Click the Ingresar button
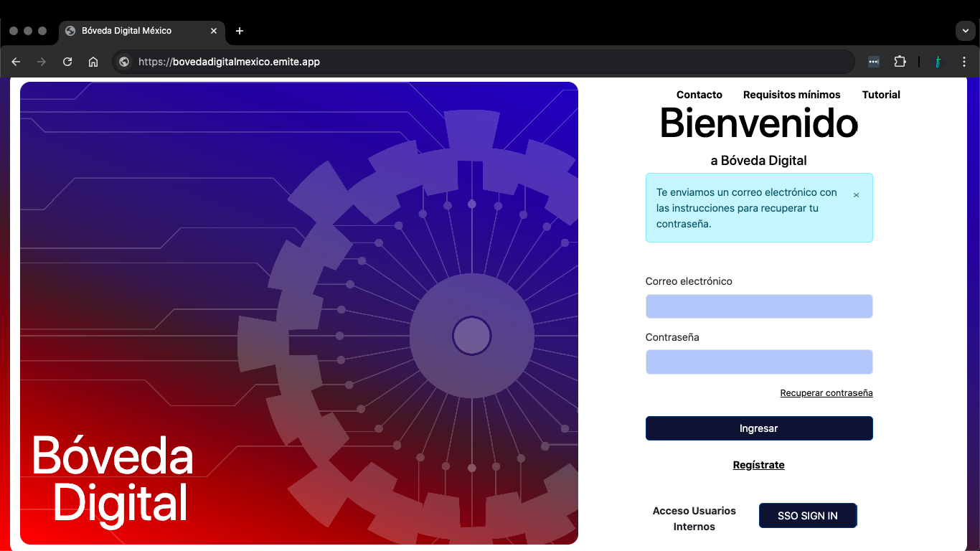 [759, 428]
